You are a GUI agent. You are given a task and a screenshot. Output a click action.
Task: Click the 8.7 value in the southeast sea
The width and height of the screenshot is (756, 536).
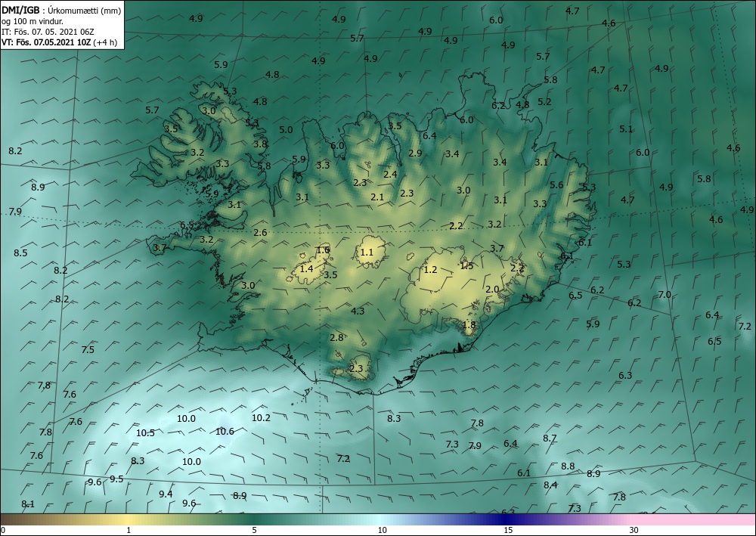pos(550,438)
